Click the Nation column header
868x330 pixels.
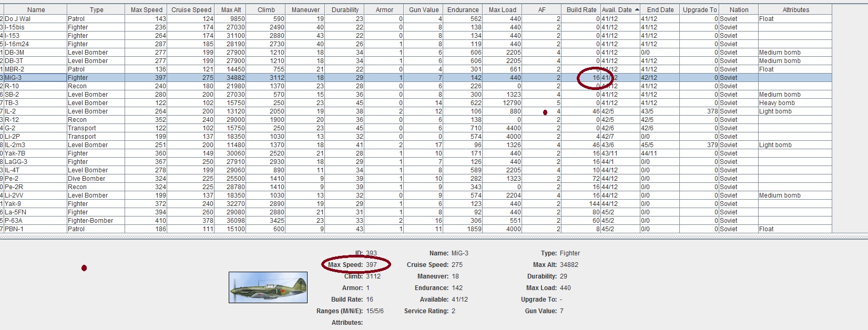click(x=739, y=9)
